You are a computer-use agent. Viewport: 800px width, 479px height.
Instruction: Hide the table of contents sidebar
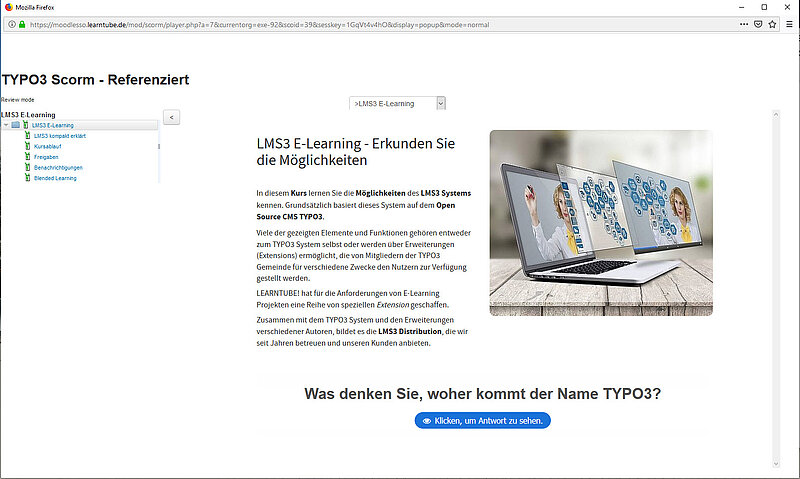click(171, 117)
